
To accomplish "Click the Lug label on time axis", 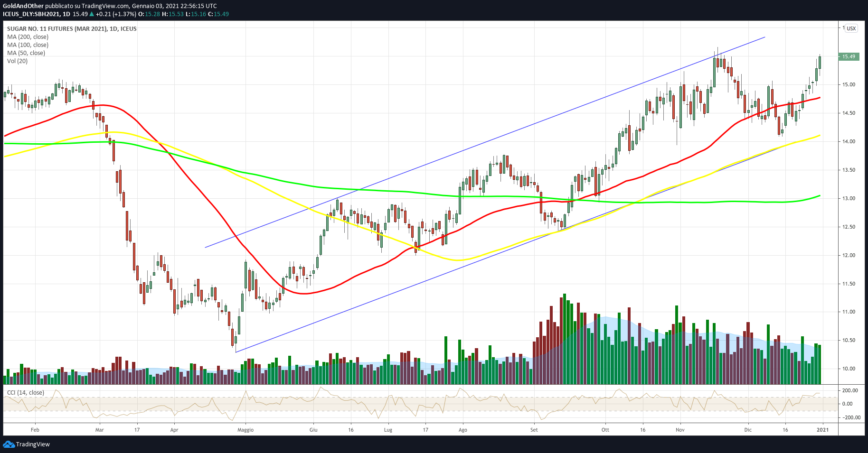I will (x=388, y=430).
